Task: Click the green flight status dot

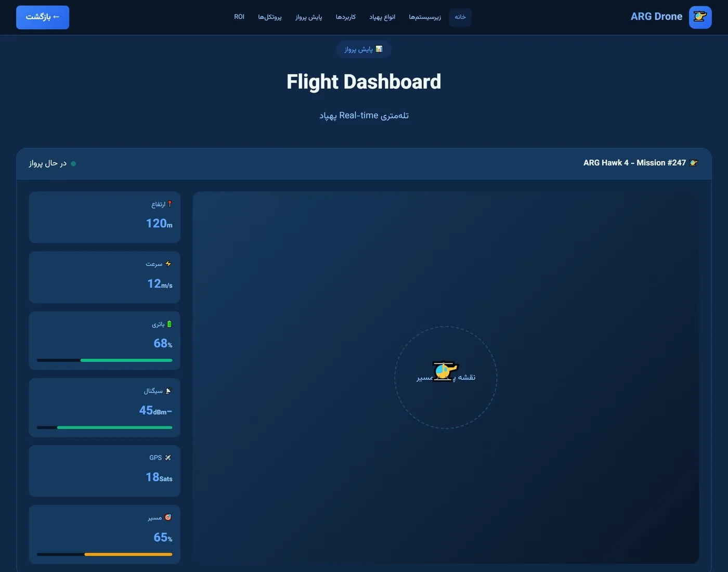Action: pos(73,164)
